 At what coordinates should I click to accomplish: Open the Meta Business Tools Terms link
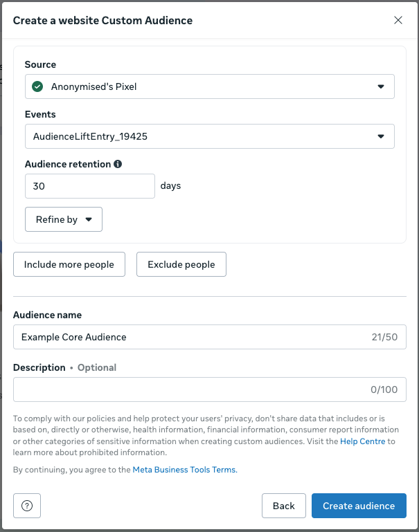(184, 470)
